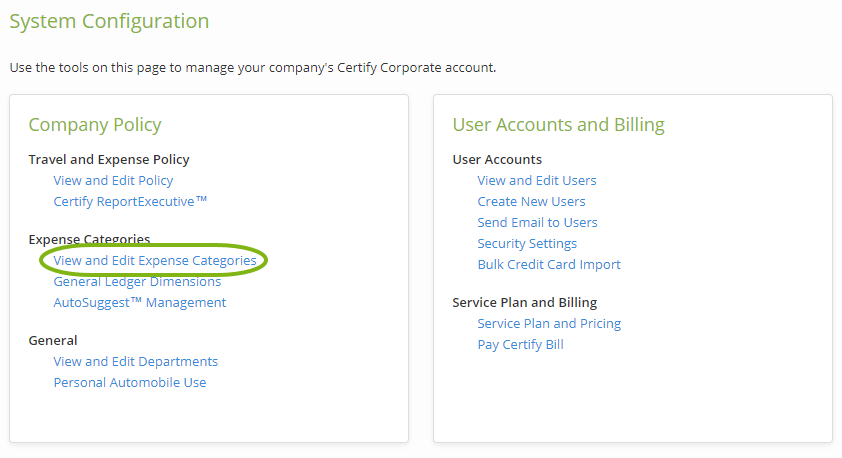Click the View and Edit Users link

pyautogui.click(x=537, y=181)
